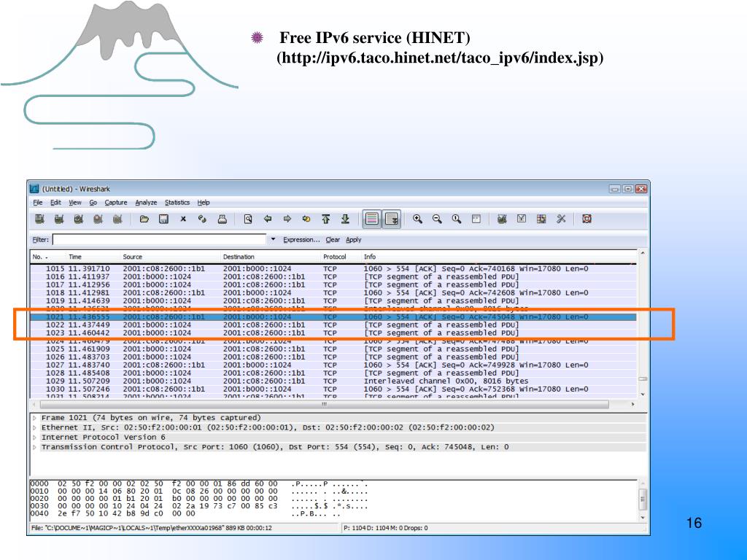This screenshot has width=747, height=560.
Task: Click the hex pane vertical scrollbar
Action: [643, 500]
